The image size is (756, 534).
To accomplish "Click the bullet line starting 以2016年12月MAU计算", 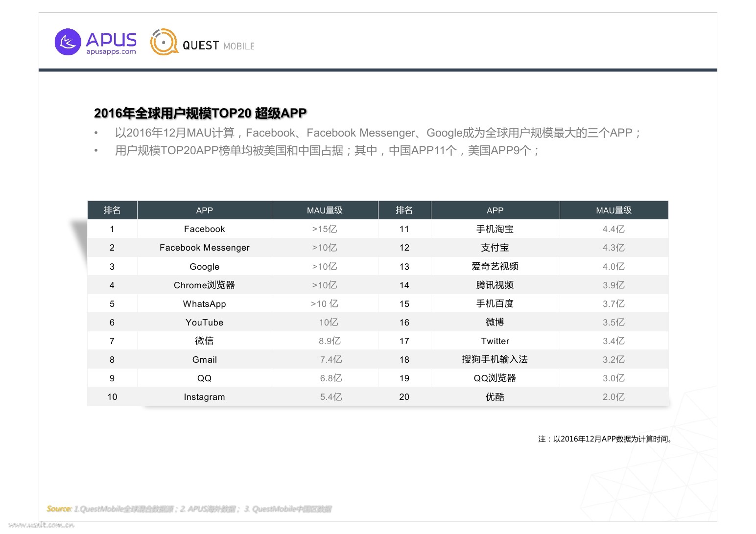I will pyautogui.click(x=378, y=133).
